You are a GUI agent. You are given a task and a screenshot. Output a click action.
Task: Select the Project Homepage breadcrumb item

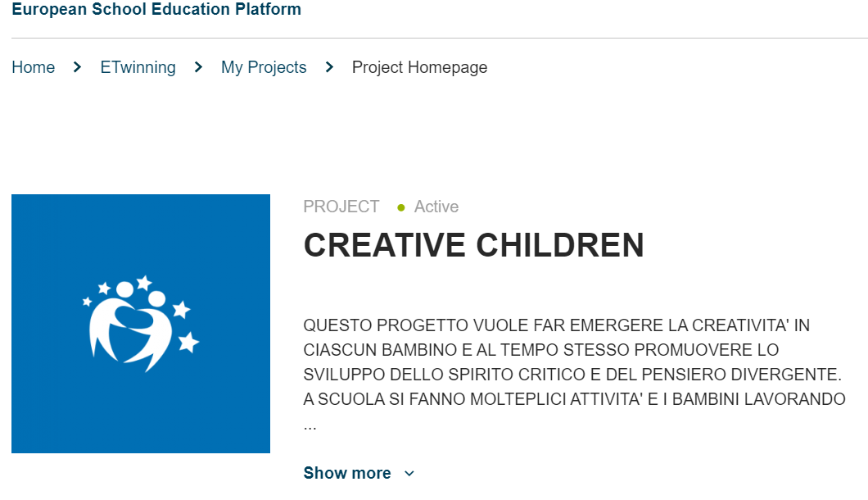419,67
